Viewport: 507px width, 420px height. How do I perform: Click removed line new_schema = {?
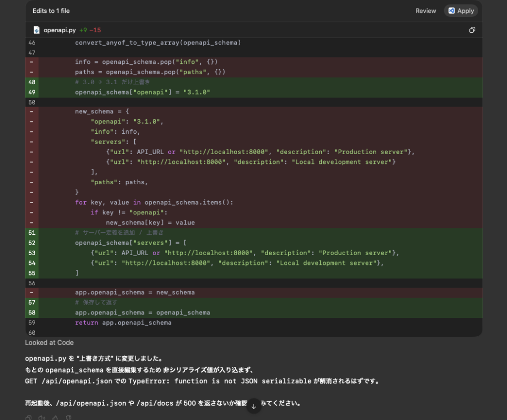click(x=102, y=111)
